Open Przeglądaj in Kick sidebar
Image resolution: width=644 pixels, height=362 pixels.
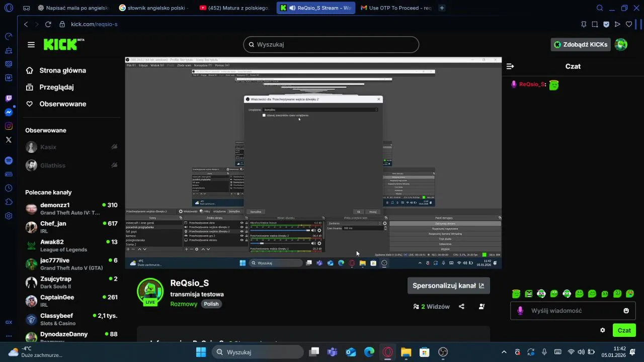(x=50, y=87)
